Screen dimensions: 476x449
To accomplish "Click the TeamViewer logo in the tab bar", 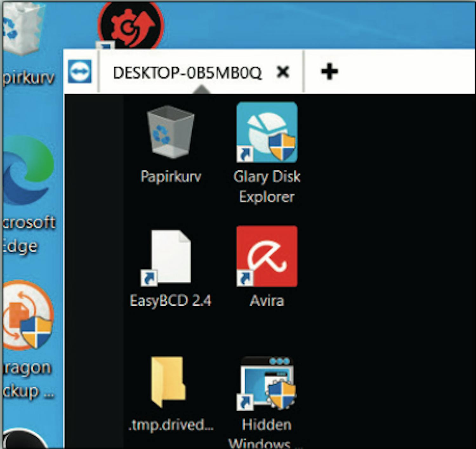I will coord(80,72).
